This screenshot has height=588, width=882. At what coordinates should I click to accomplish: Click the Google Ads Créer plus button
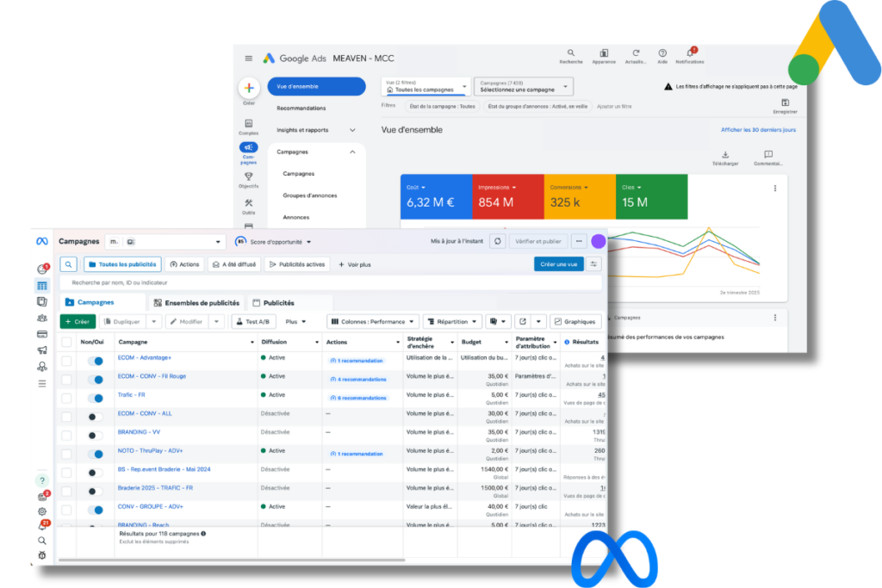pos(249,88)
